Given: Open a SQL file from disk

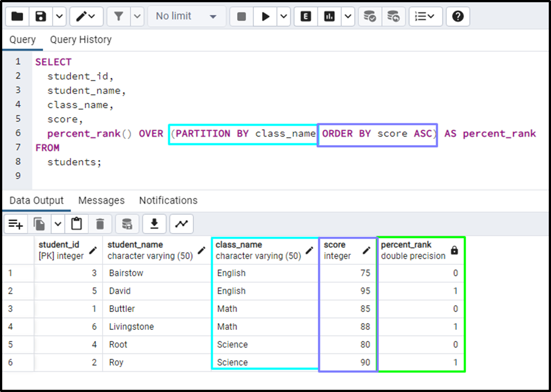Looking at the screenshot, I should [x=17, y=16].
